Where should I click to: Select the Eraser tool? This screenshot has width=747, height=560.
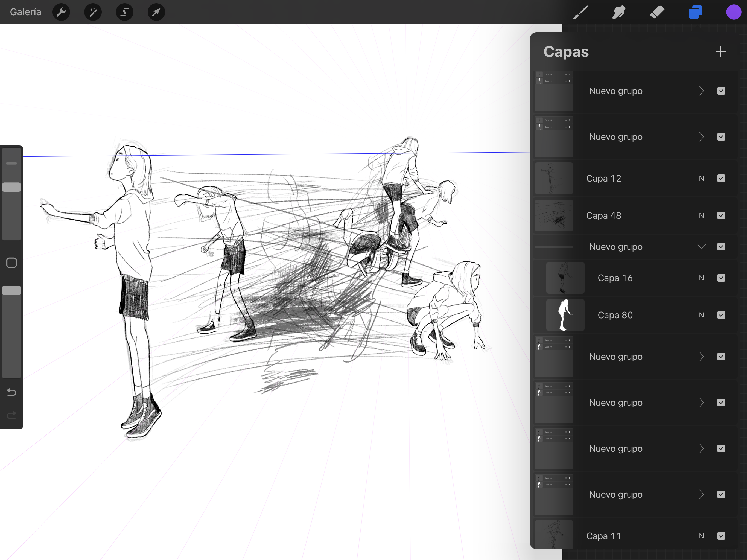pyautogui.click(x=657, y=12)
